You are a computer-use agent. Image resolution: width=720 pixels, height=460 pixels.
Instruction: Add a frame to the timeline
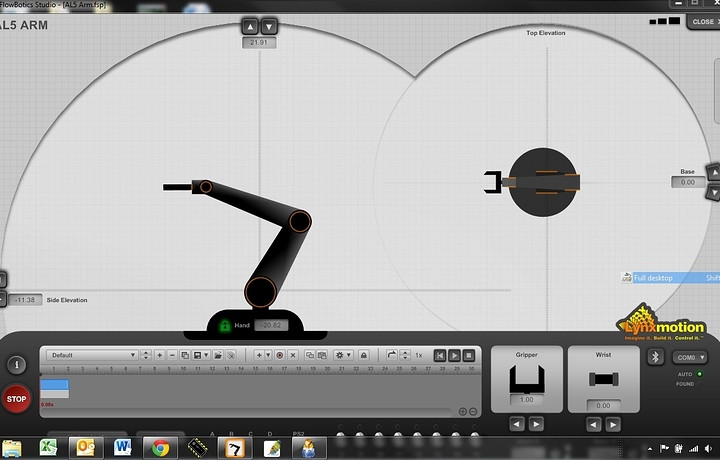point(259,355)
